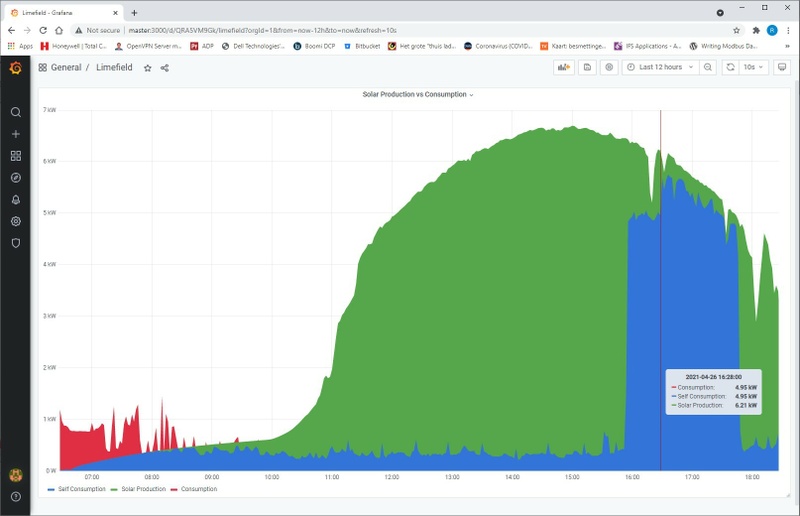The height and width of the screenshot is (516, 800).
Task: Open the ADP bookmark
Action: tap(202, 46)
